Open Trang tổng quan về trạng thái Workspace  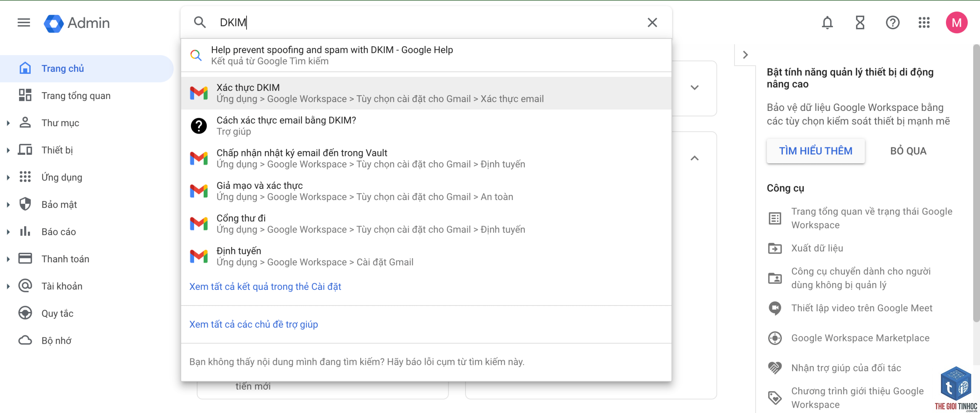coord(872,218)
